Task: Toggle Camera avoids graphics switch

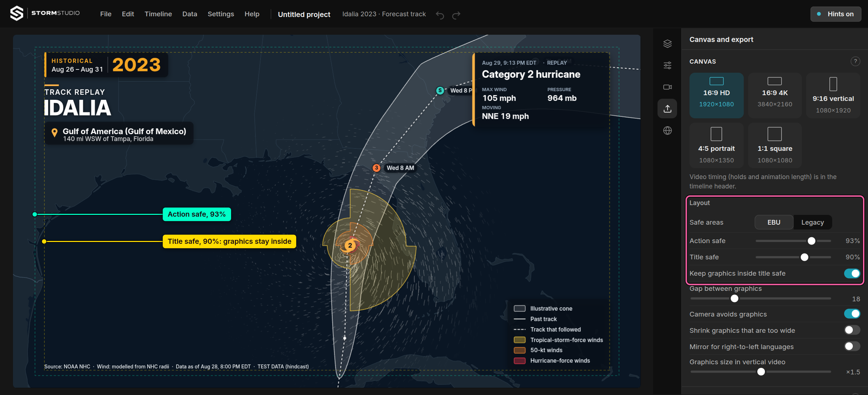Action: tap(852, 314)
